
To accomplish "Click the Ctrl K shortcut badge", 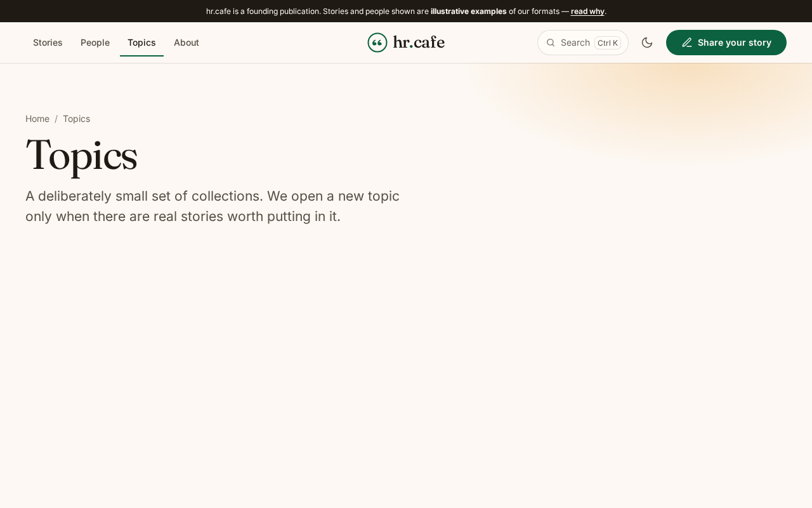I will 608,43.
